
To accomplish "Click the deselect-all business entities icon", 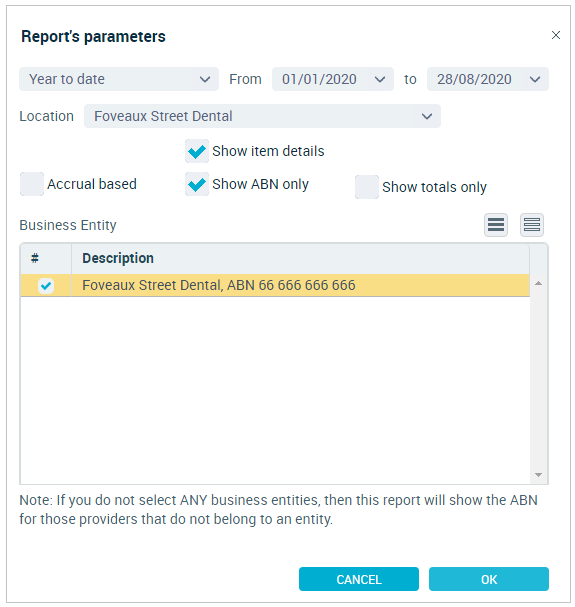I will coord(531,225).
